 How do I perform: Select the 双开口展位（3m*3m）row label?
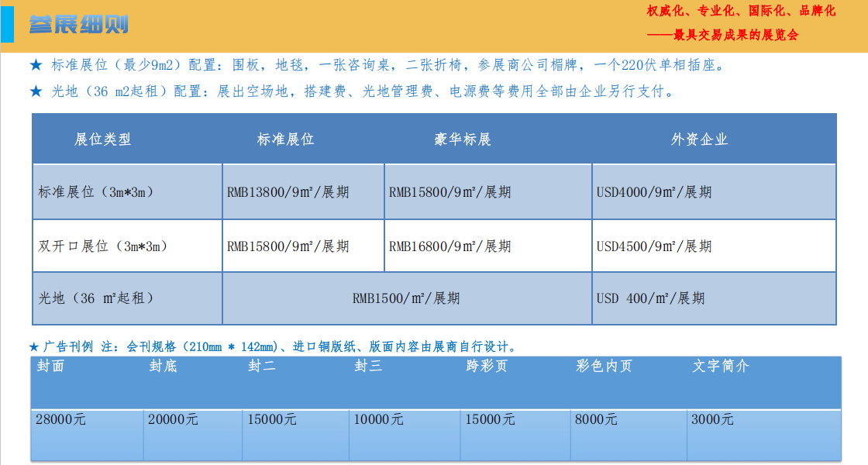coord(103,246)
